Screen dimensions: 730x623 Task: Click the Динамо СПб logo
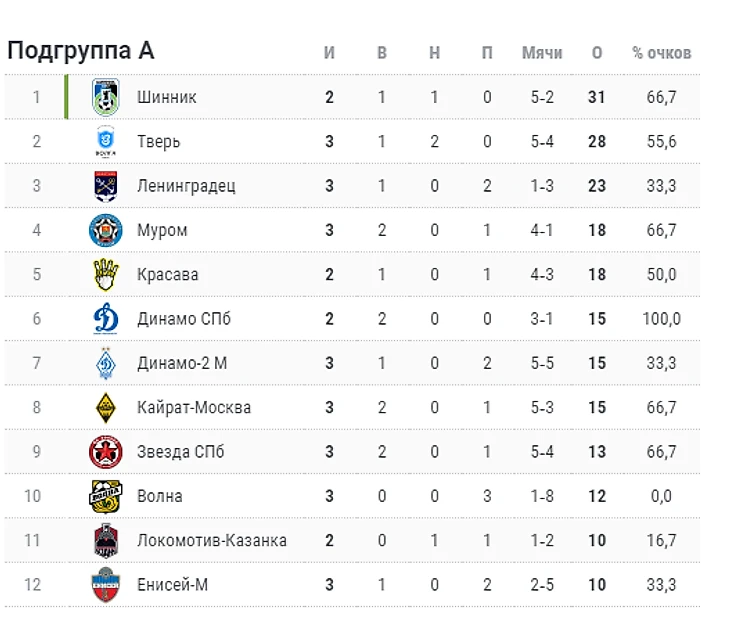coord(105,319)
